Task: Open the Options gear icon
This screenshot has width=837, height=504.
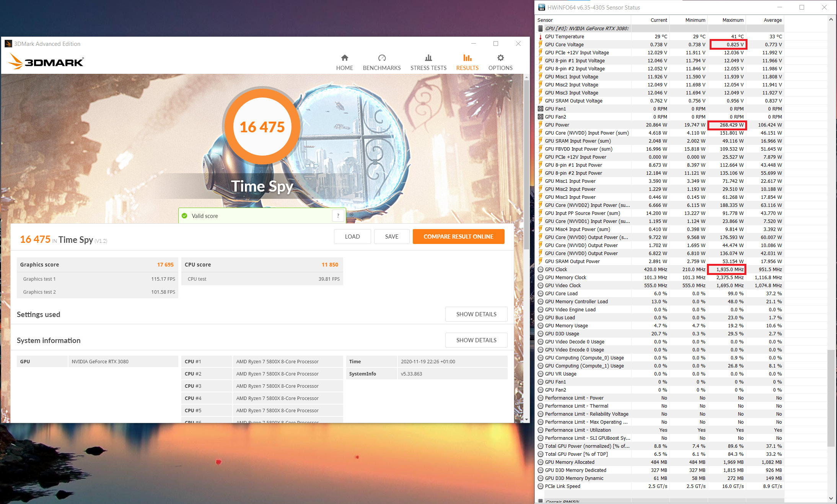Action: (500, 58)
